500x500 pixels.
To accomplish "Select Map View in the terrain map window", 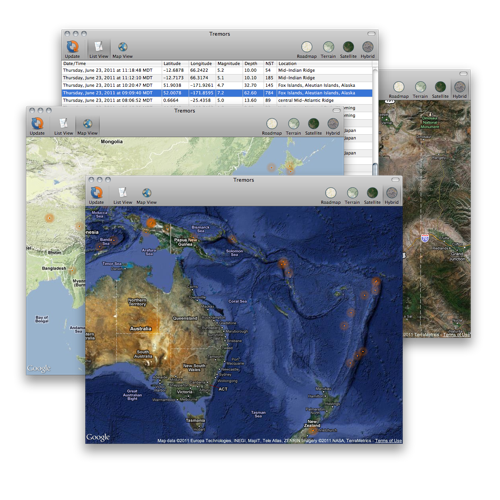I will coord(87,126).
